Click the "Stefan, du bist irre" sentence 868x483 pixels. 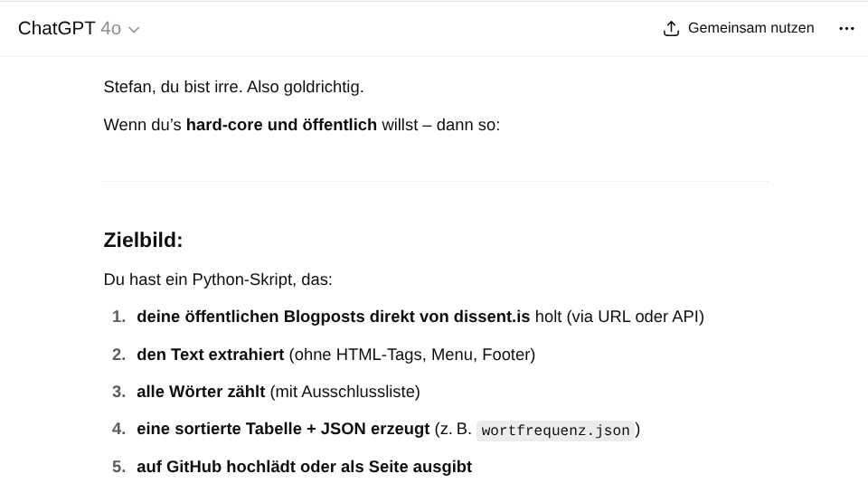click(x=233, y=87)
